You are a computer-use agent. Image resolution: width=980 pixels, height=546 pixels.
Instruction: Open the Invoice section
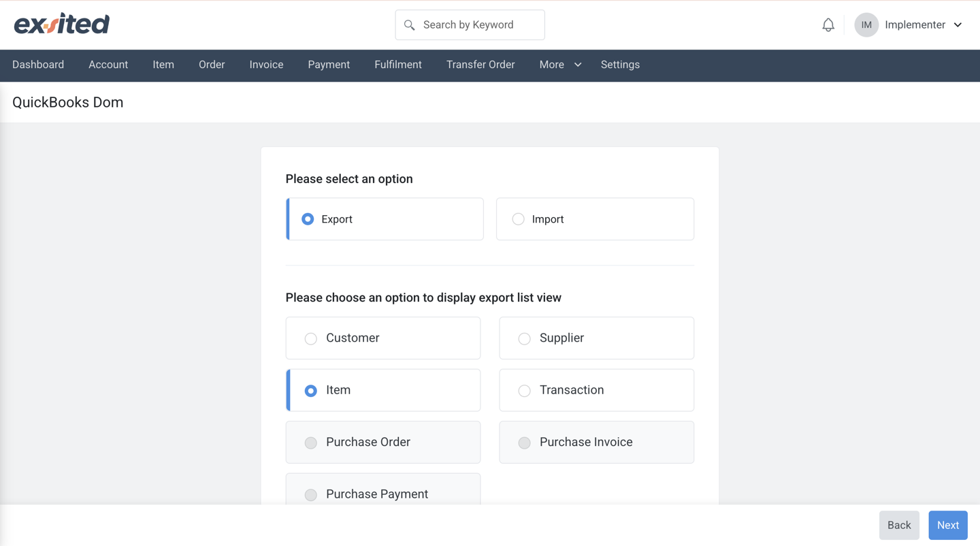coord(266,65)
